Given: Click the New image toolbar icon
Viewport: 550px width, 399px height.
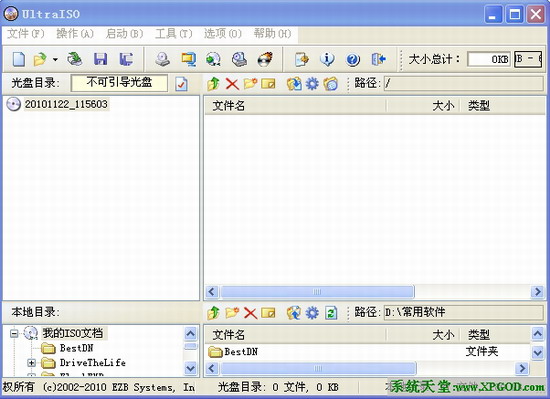Looking at the screenshot, I should (x=19, y=59).
